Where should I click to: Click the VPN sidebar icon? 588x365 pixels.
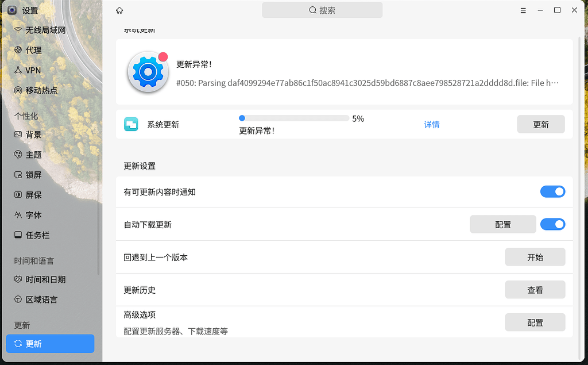tap(18, 70)
